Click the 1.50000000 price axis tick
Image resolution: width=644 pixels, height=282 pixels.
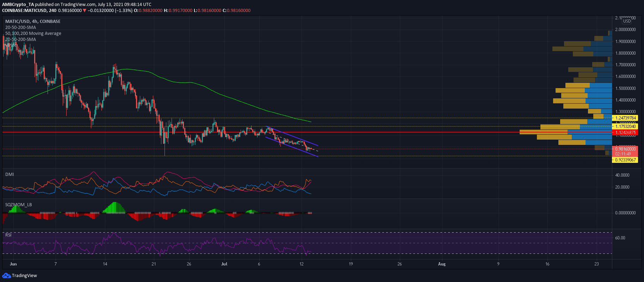pos(625,88)
